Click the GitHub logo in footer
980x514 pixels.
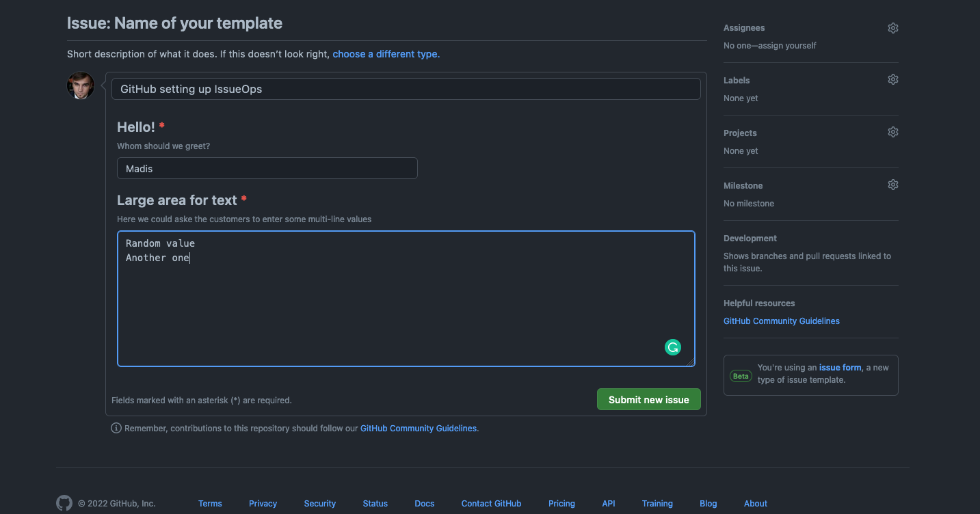(x=64, y=503)
